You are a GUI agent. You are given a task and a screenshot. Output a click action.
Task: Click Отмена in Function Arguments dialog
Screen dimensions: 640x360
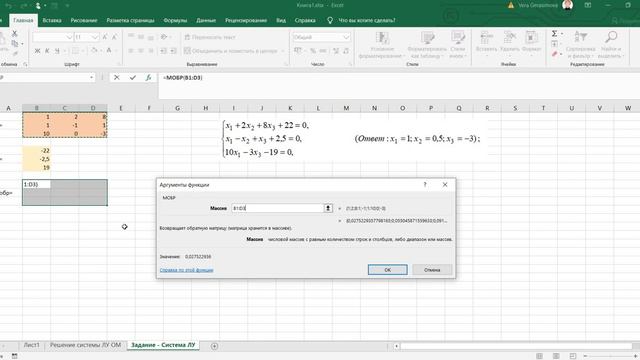click(x=432, y=270)
